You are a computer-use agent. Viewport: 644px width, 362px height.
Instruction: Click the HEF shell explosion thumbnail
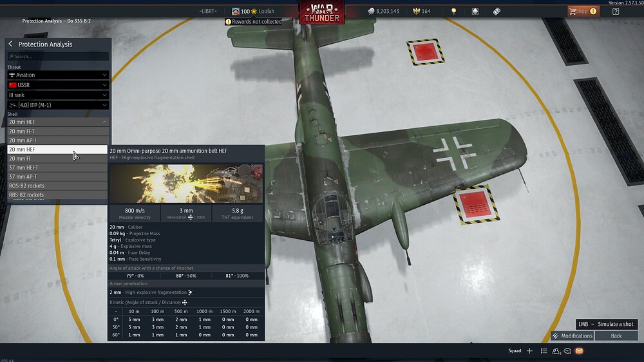[186, 184]
